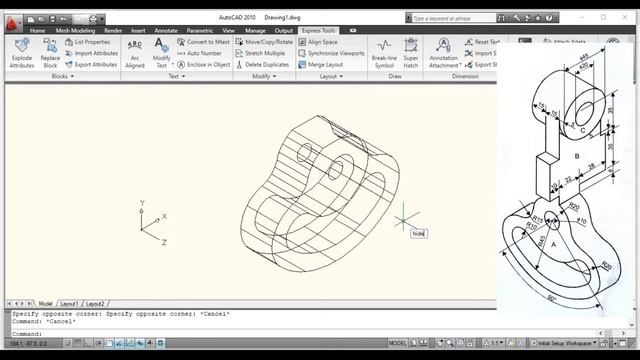Click the Auto Number tool

pyautogui.click(x=199, y=53)
